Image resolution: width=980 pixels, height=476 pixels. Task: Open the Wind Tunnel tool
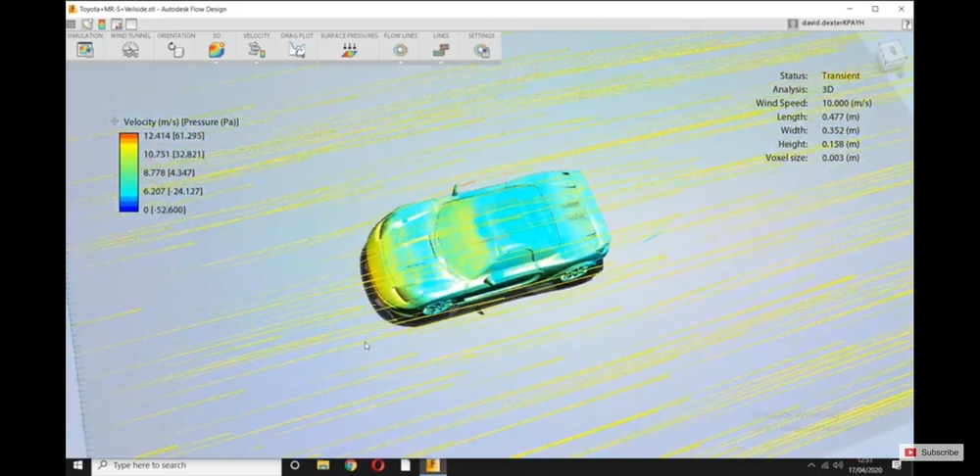[x=130, y=51]
